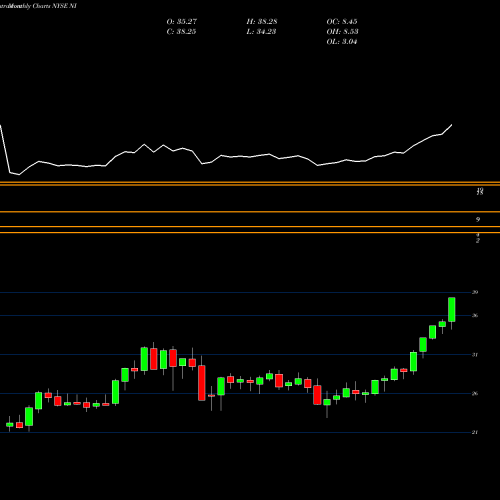
Task: Click the largest red candlestick mid-chart
Action: tap(202, 383)
